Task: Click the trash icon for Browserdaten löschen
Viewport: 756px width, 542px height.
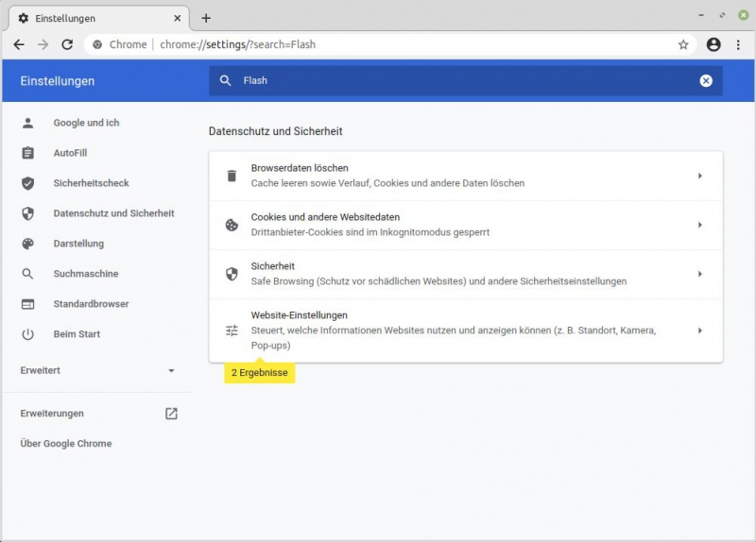Action: [x=232, y=176]
